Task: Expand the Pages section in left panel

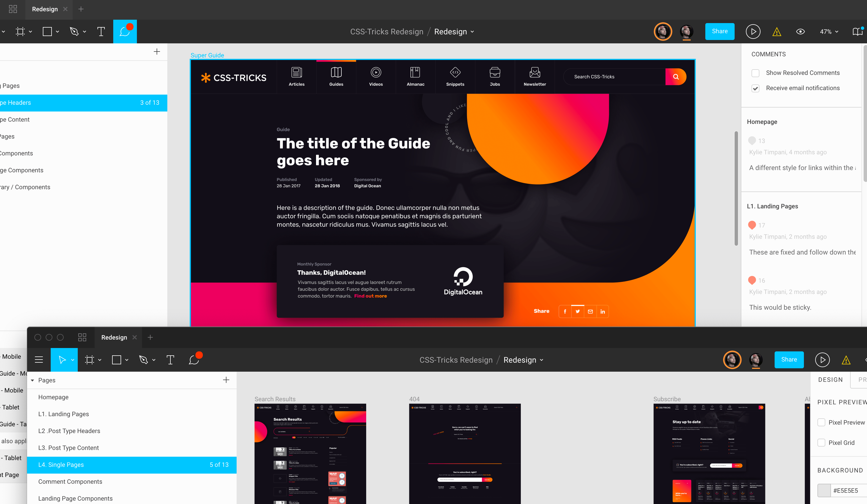Action: click(x=32, y=380)
